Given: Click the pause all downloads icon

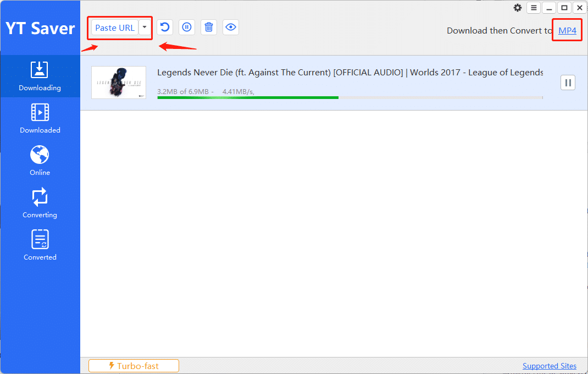Looking at the screenshot, I should point(187,27).
